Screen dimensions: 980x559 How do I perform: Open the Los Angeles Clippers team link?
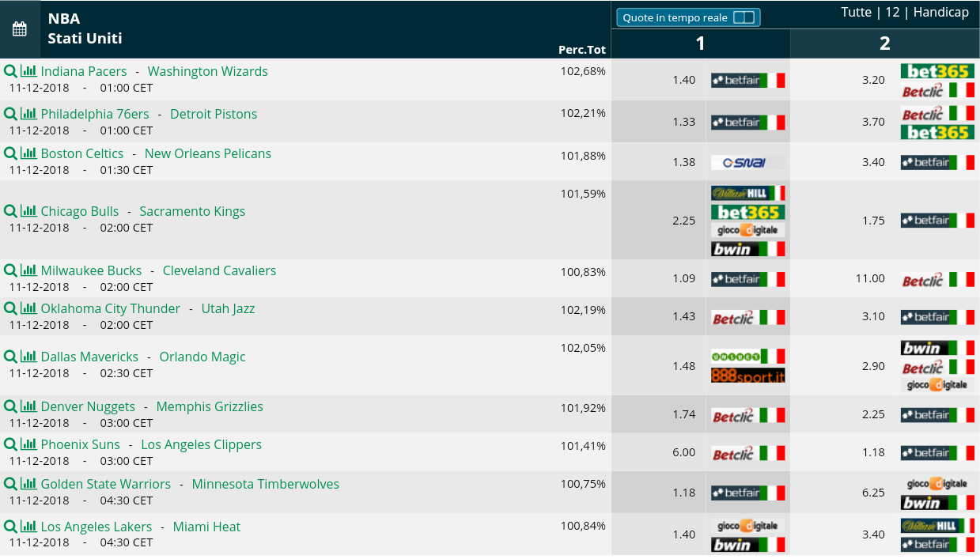click(201, 444)
